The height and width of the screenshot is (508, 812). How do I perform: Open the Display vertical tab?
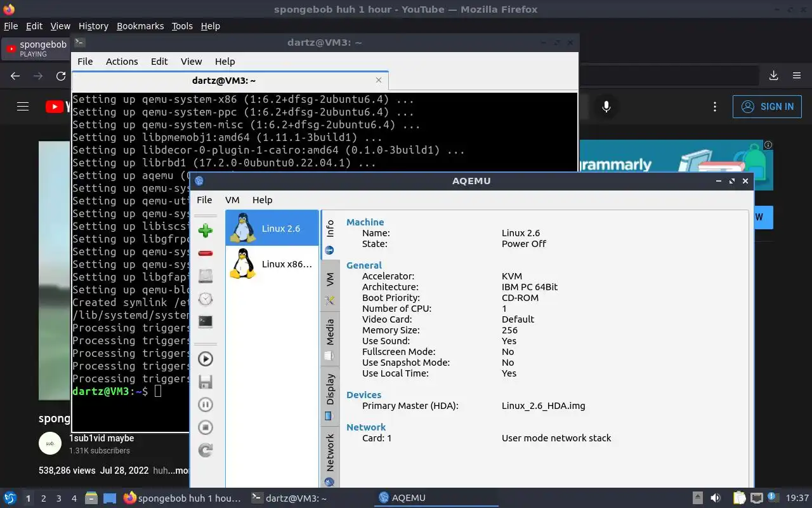(330, 396)
